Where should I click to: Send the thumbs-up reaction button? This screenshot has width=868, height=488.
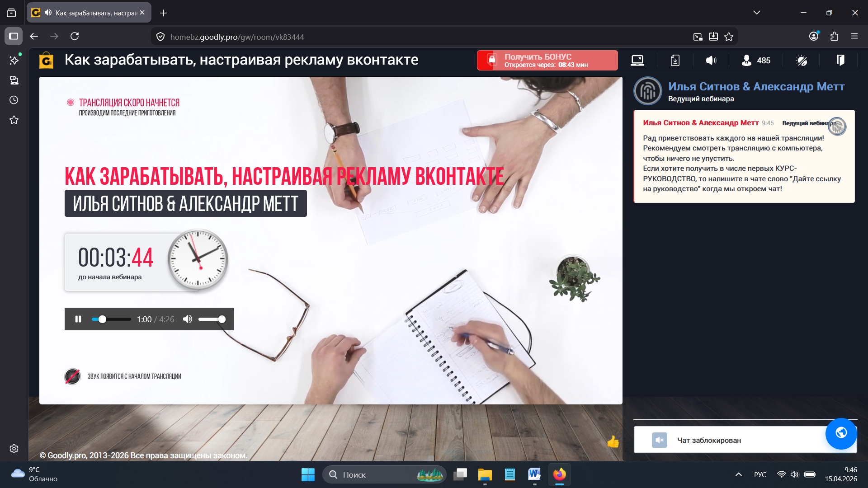coord(613,442)
